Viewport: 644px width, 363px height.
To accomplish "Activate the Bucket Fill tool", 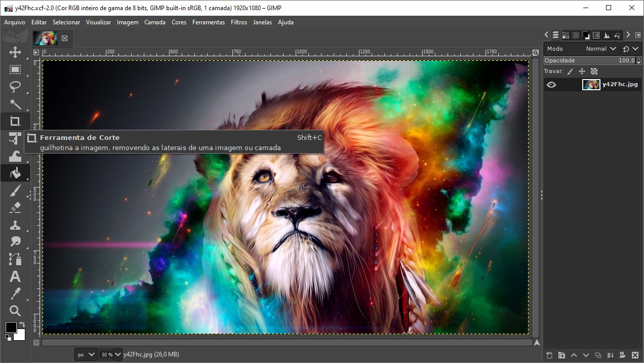I will tap(15, 173).
